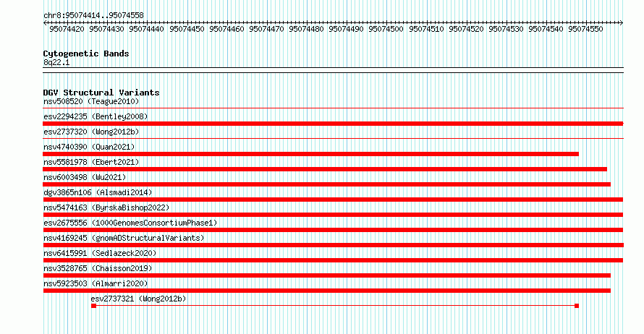Click the right arrow end of the ruler
This screenshot has width=644, height=334.
pyautogui.click(x=621, y=23)
